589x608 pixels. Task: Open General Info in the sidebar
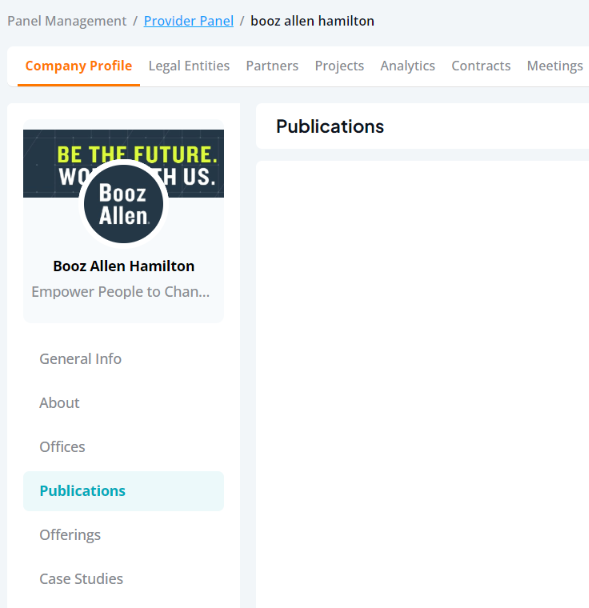click(123, 359)
